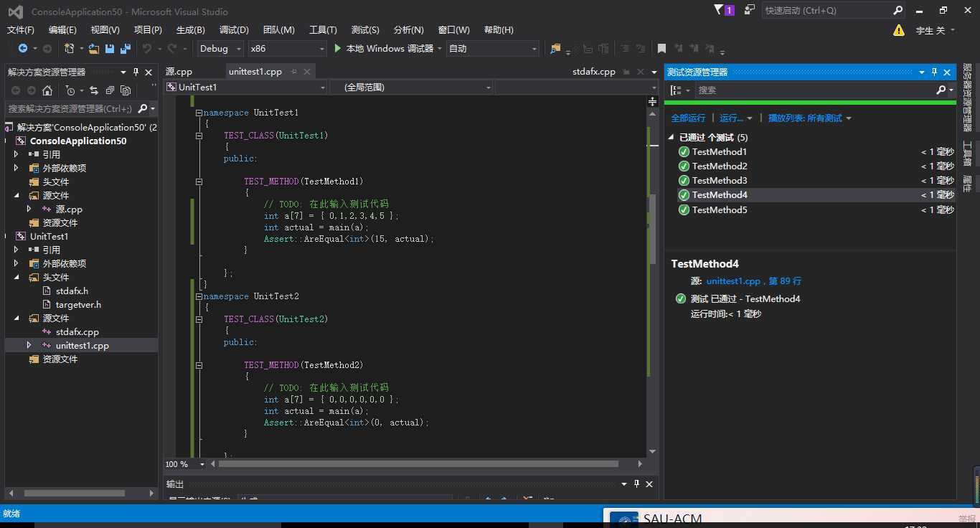The width and height of the screenshot is (980, 528).
Task: Switch to the 源.cpp tab
Action: coord(179,72)
